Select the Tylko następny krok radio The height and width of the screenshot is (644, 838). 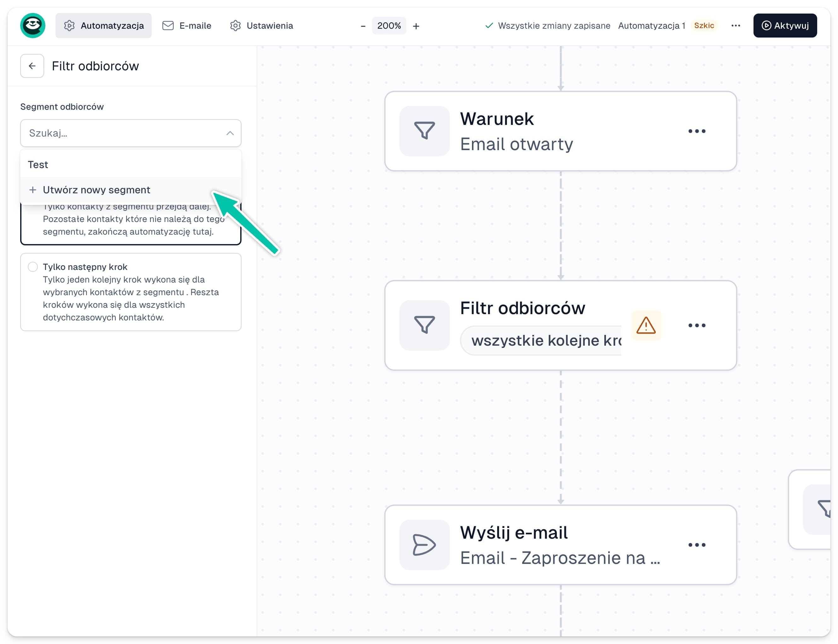[x=32, y=267]
